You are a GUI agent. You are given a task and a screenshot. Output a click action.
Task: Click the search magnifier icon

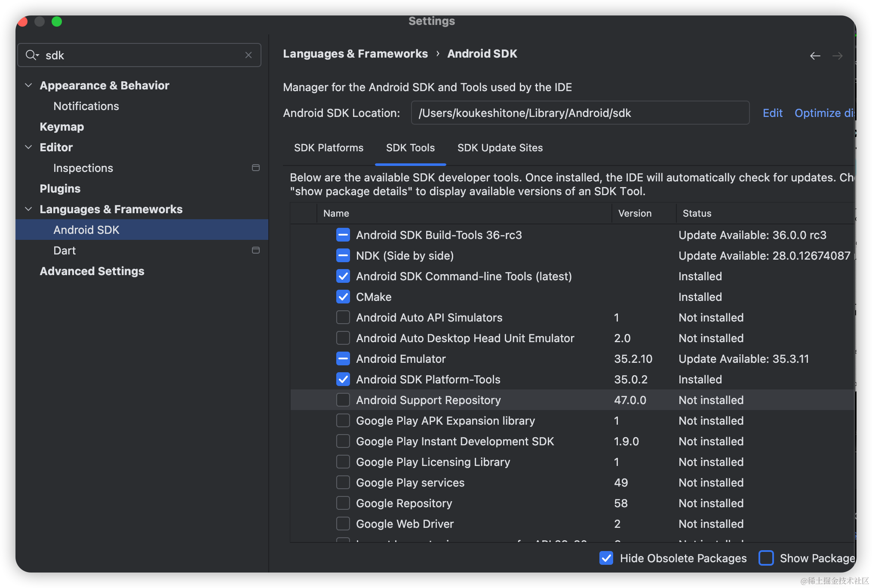point(31,55)
